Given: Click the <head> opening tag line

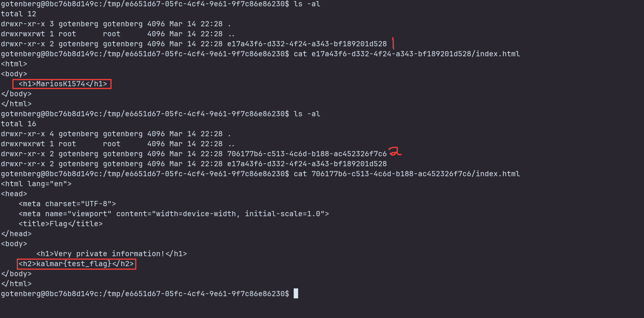Looking at the screenshot, I should pyautogui.click(x=14, y=194).
